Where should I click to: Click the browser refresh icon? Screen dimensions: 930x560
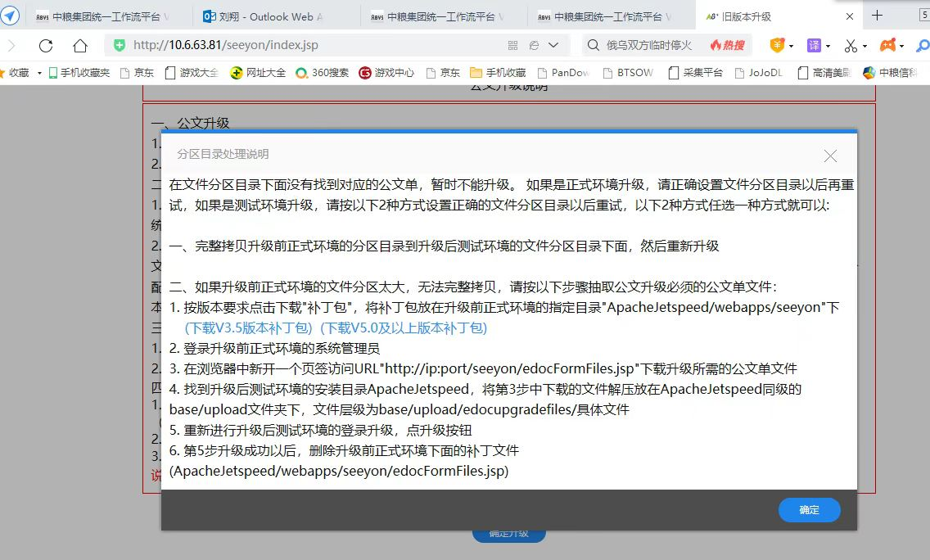pos(46,46)
